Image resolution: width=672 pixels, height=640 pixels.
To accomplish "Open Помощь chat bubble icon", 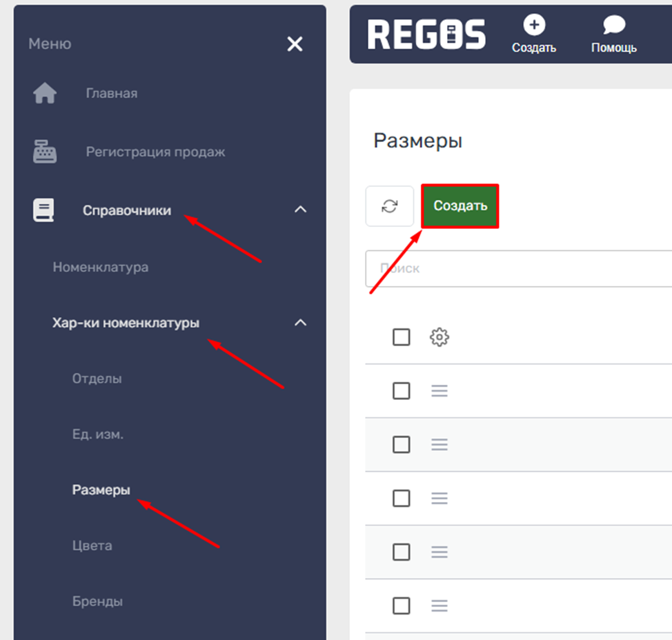I will pyautogui.click(x=613, y=26).
